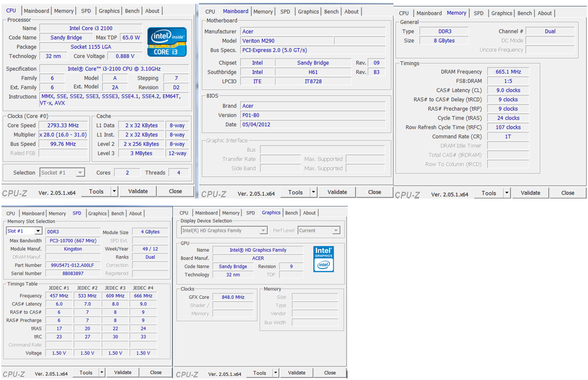Click Validate button in the CPU window

(x=138, y=191)
